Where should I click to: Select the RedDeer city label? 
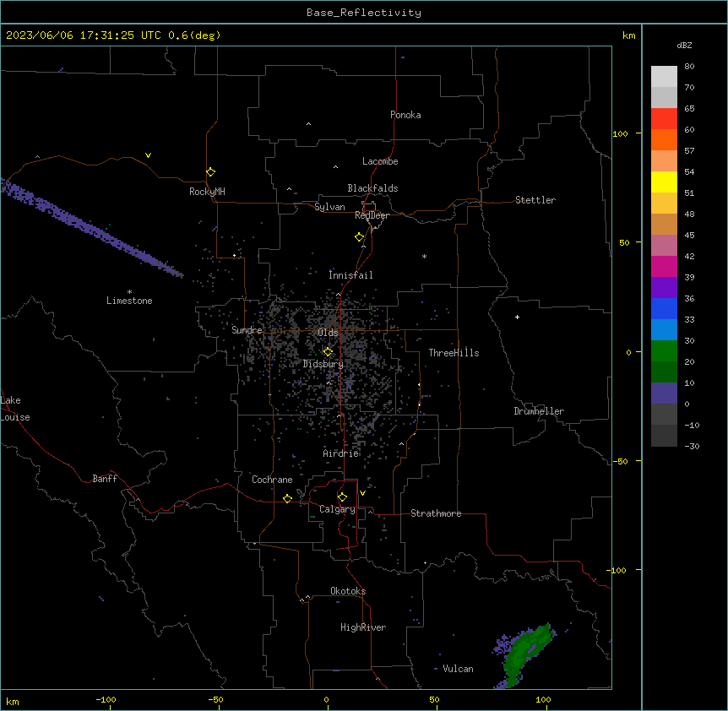point(372,215)
